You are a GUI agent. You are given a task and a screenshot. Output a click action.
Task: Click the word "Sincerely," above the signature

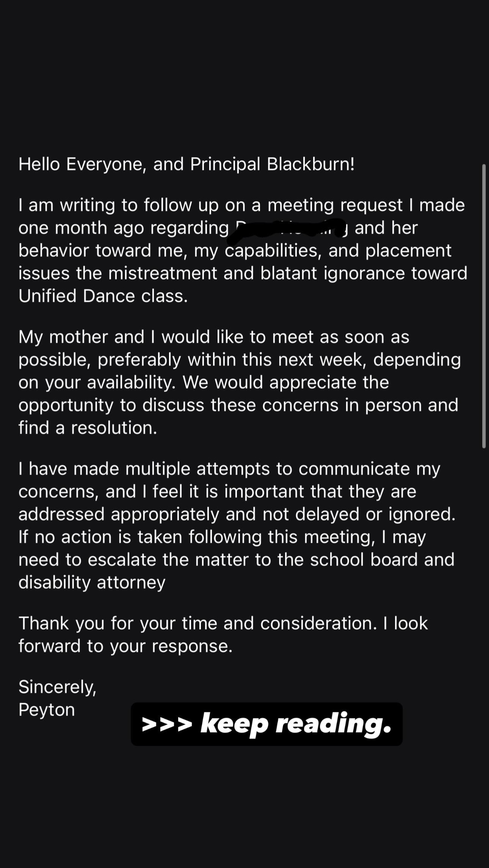point(57,687)
